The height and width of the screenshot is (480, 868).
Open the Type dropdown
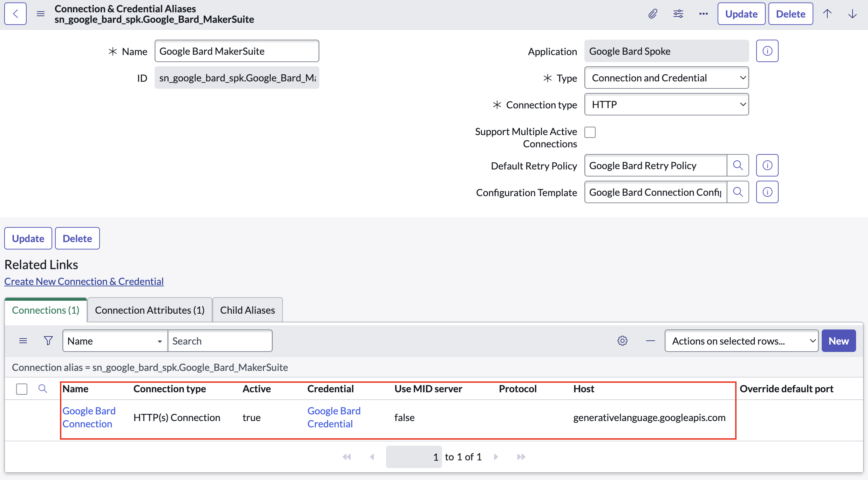[666, 78]
